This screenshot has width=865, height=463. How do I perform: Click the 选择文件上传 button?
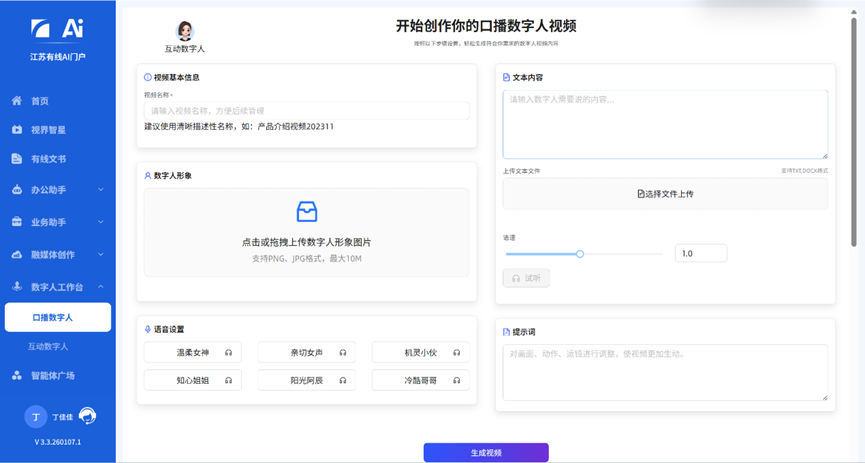tap(665, 193)
